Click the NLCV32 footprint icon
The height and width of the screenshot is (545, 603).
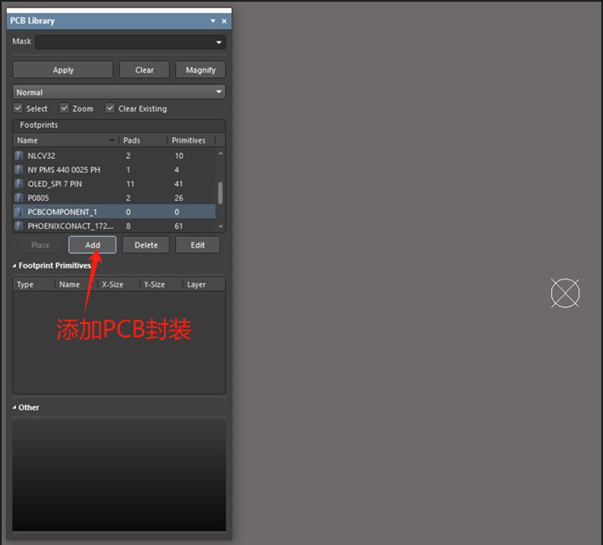[x=18, y=156]
